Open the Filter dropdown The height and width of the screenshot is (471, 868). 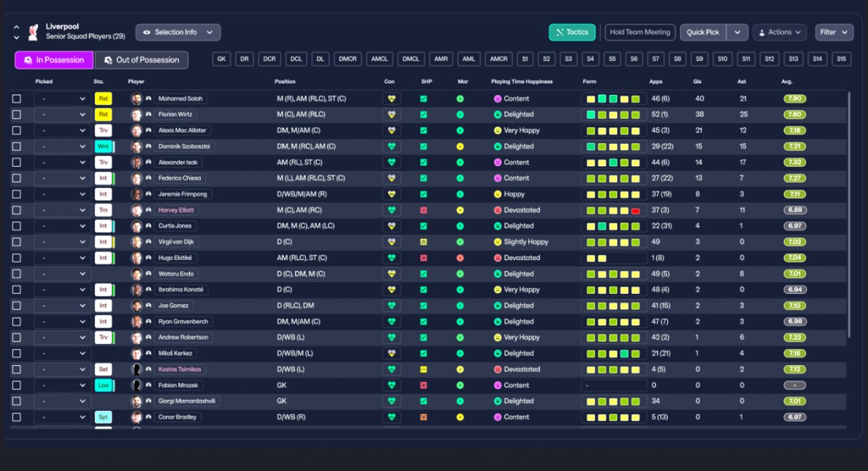pos(834,32)
